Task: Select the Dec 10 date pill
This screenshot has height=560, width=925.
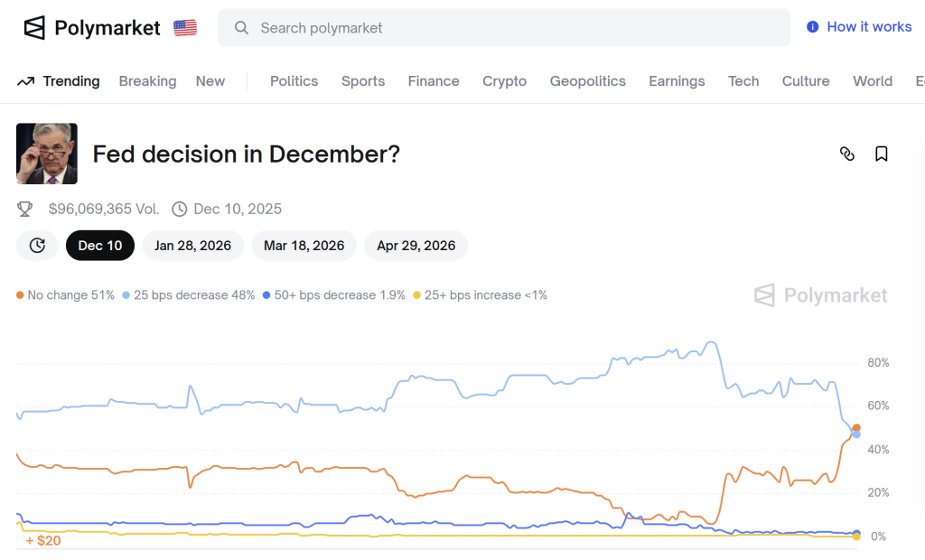Action: 100,246
